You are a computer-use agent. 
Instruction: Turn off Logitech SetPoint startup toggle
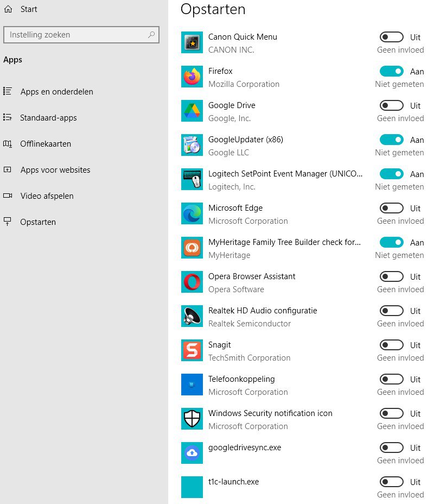392,174
